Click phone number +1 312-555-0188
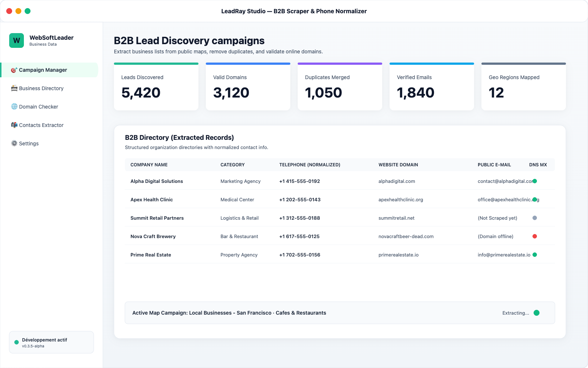Screen dimensions: 588x368 coord(300,218)
